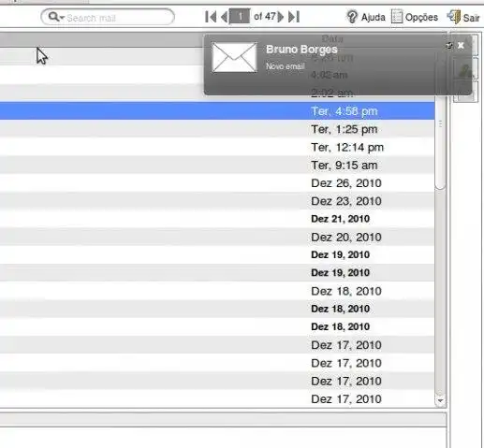Go to the previous page of messages
Viewport: 484px width, 448px height.
point(224,17)
